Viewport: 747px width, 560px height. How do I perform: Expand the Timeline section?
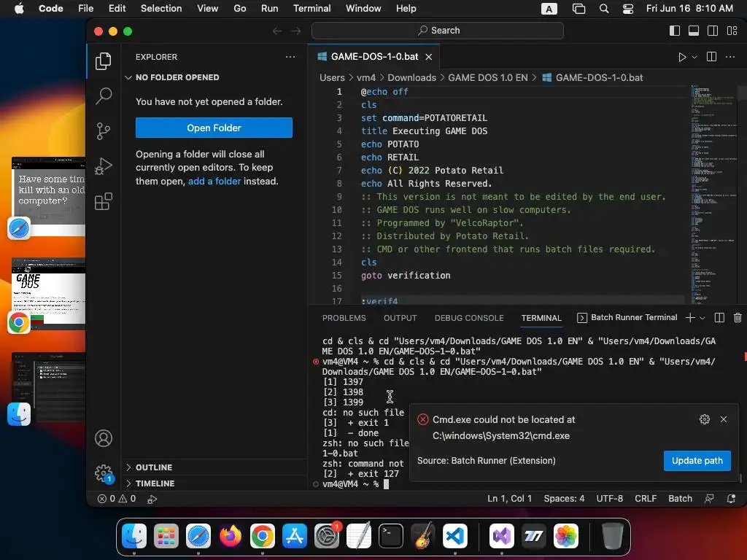[x=214, y=483]
